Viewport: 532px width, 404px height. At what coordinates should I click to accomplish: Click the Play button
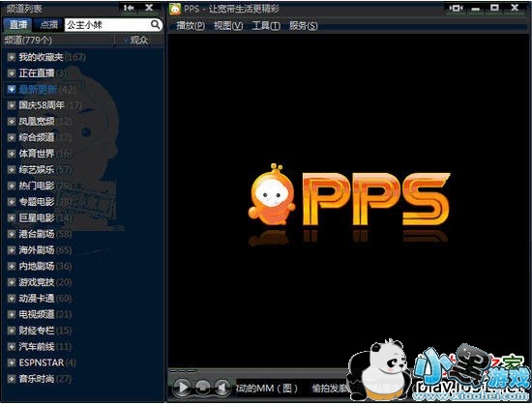(182, 387)
